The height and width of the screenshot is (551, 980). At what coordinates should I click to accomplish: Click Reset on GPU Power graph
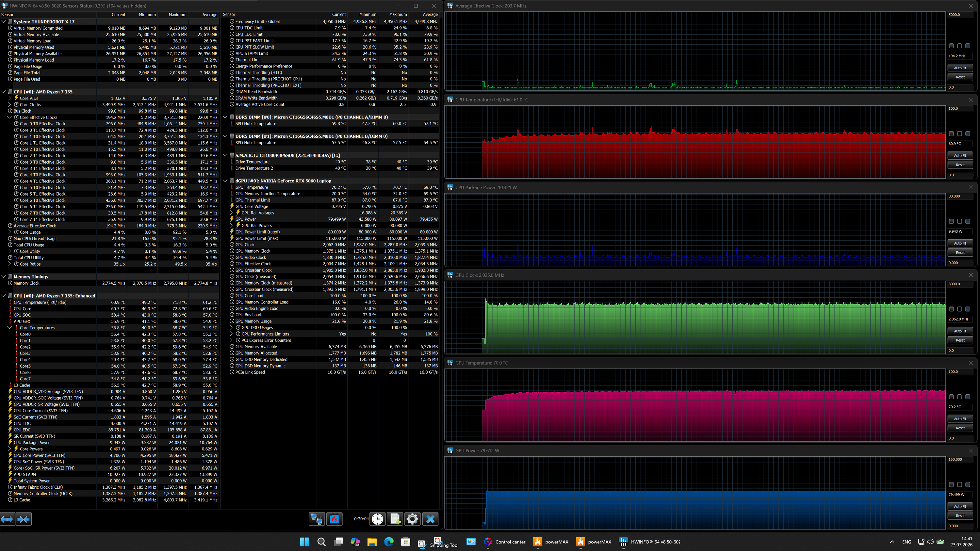click(960, 516)
